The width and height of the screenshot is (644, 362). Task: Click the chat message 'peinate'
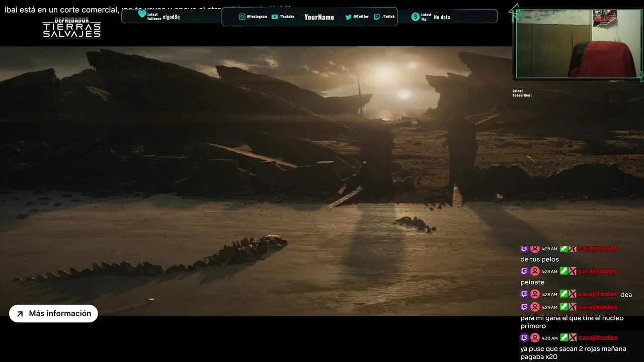[x=532, y=283]
